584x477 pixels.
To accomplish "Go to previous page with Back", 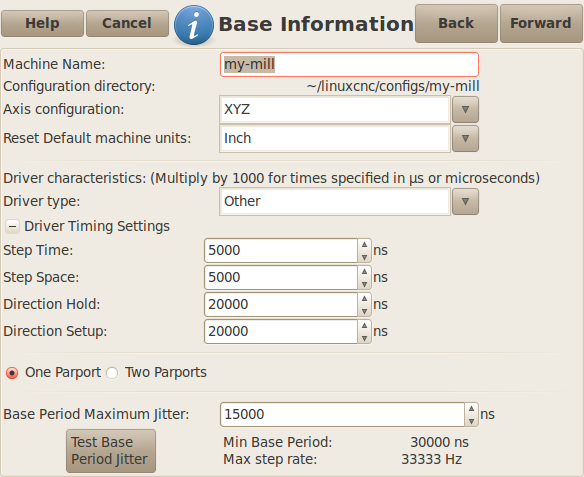I will click(456, 23).
